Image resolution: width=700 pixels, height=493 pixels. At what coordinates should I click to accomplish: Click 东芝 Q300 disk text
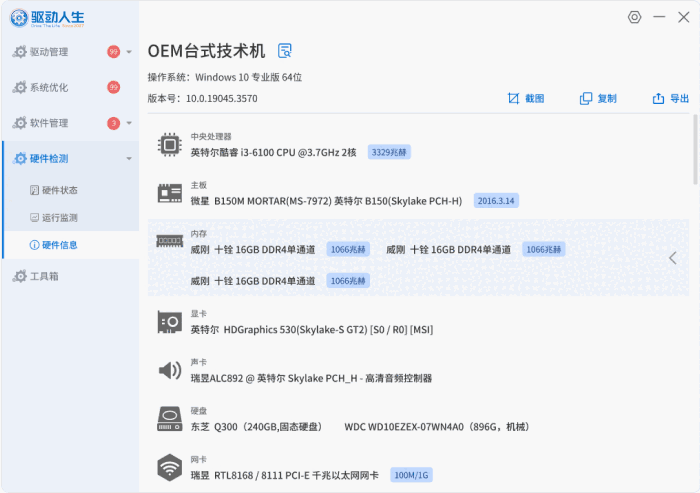pos(257,427)
